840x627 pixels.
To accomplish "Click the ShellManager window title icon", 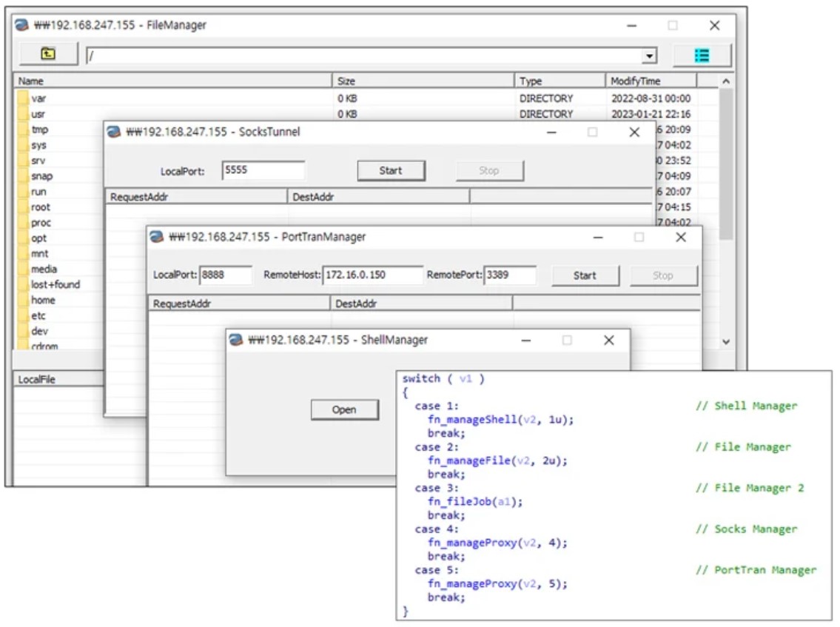I will (x=235, y=340).
